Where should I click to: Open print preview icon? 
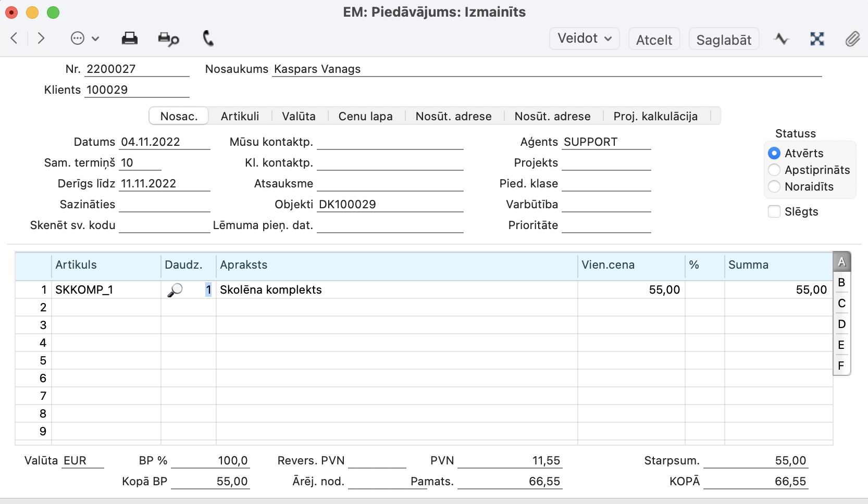(168, 39)
